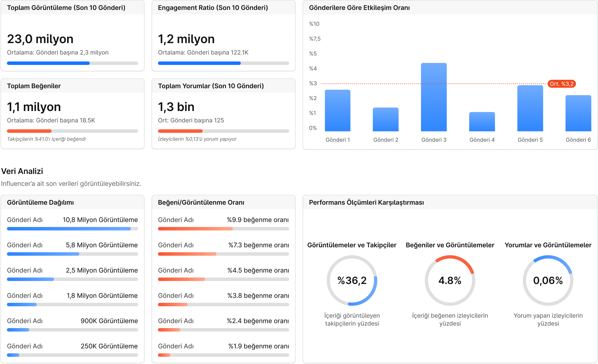
Task: Click the %9.9 beğenme oranı progress bar
Action: point(223,229)
